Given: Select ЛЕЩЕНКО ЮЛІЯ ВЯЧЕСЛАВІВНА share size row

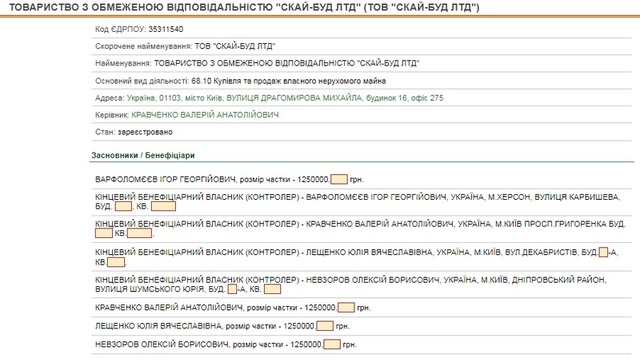Looking at the screenshot, I should point(361,326).
